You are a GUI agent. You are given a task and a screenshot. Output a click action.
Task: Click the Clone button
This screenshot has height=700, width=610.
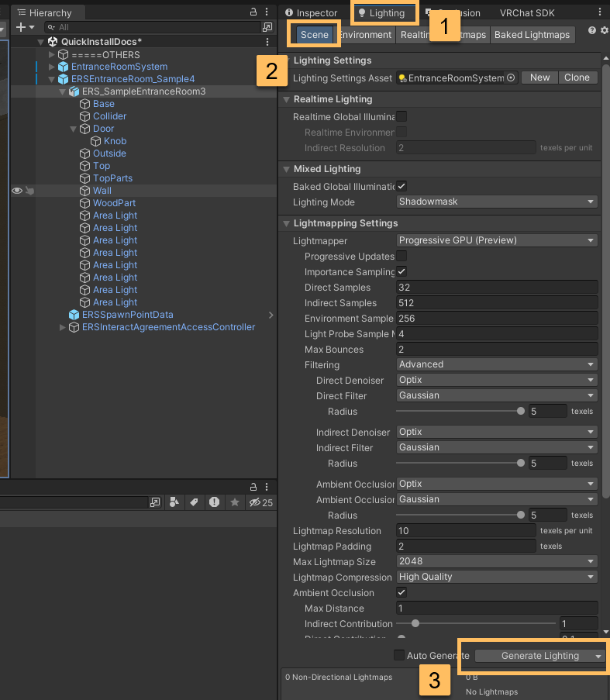coord(577,78)
